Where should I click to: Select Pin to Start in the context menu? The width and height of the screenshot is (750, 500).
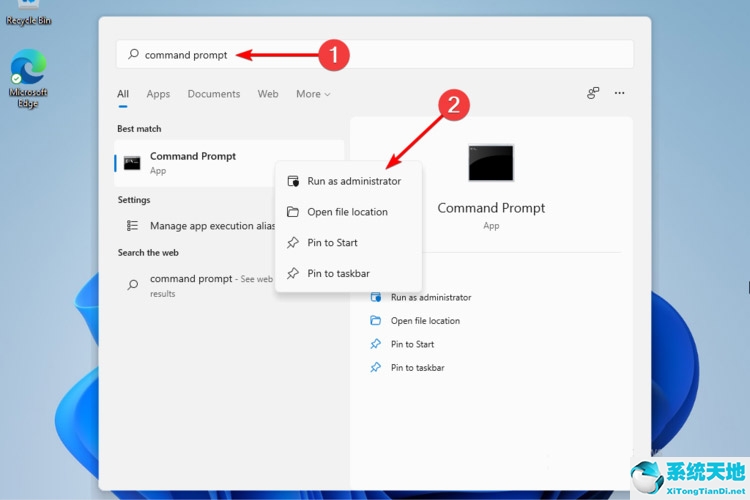pos(332,243)
